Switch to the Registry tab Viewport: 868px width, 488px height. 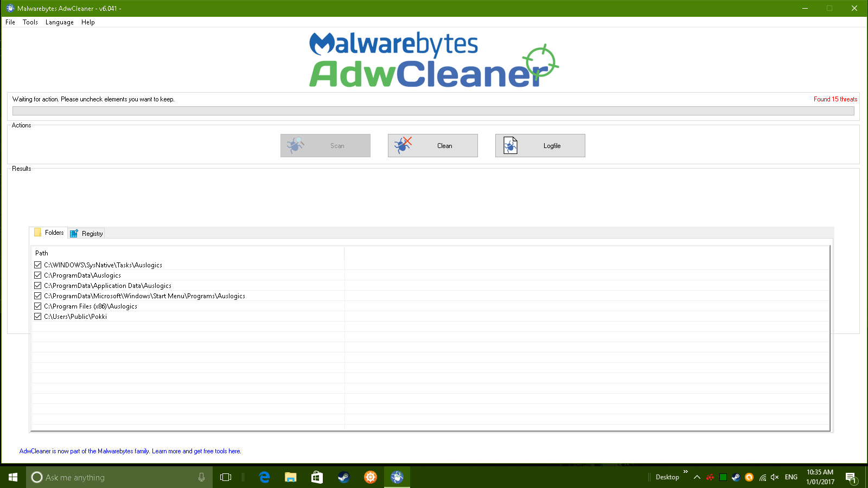(86, 234)
